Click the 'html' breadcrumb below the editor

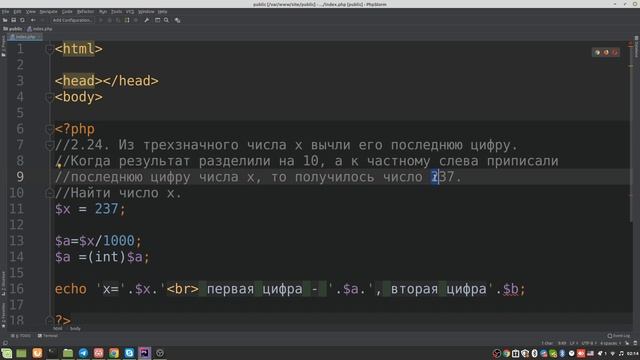58,328
